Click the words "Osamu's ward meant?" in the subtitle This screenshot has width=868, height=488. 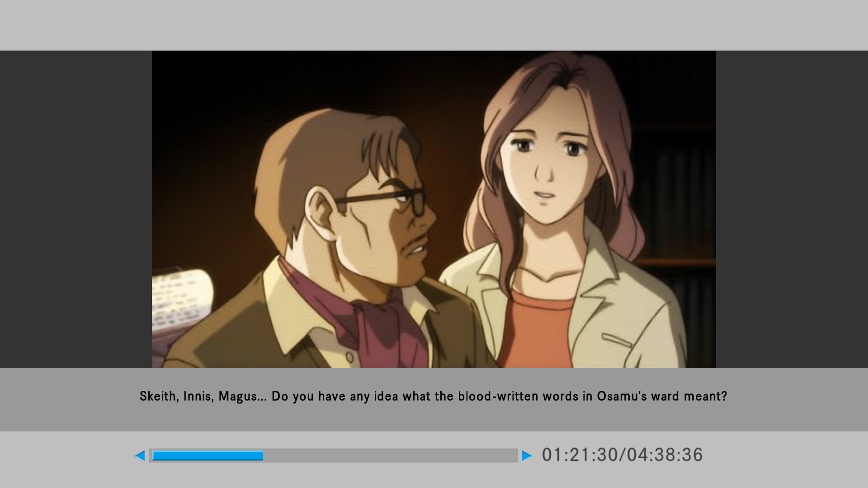click(662, 396)
